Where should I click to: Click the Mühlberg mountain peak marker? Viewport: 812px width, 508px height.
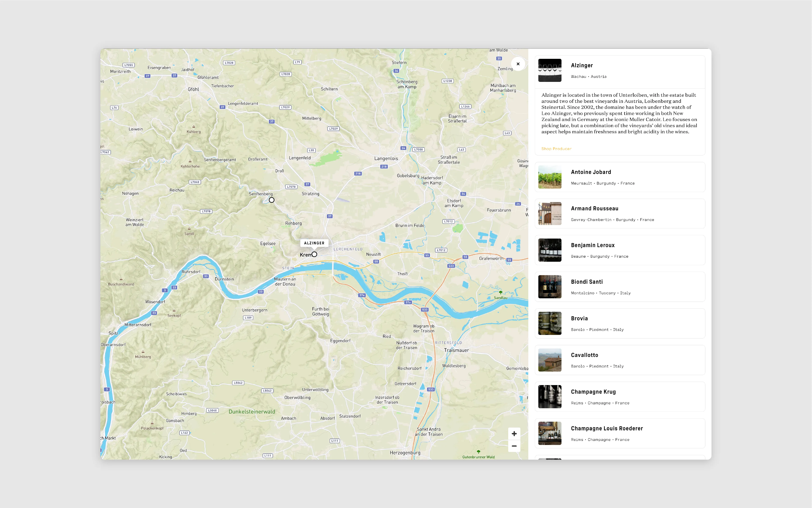point(143,351)
